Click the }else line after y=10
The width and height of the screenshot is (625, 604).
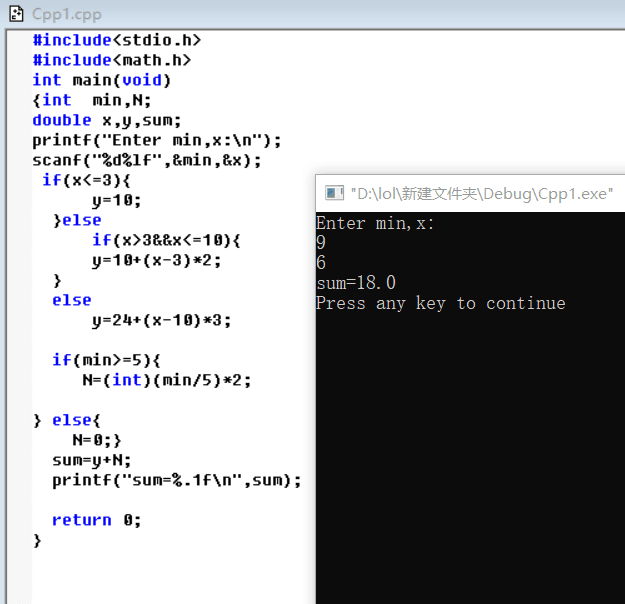point(77,220)
